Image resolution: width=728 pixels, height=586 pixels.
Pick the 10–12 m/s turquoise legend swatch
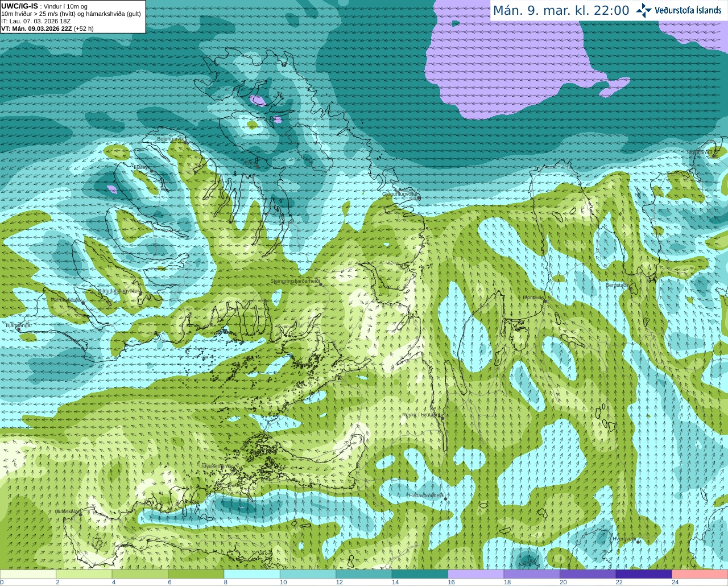tap(308, 574)
